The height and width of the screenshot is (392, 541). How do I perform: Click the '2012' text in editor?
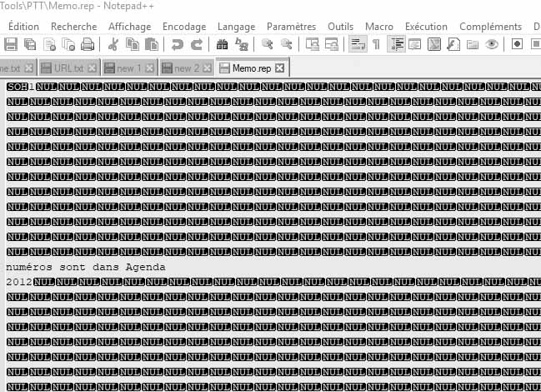[19, 282]
